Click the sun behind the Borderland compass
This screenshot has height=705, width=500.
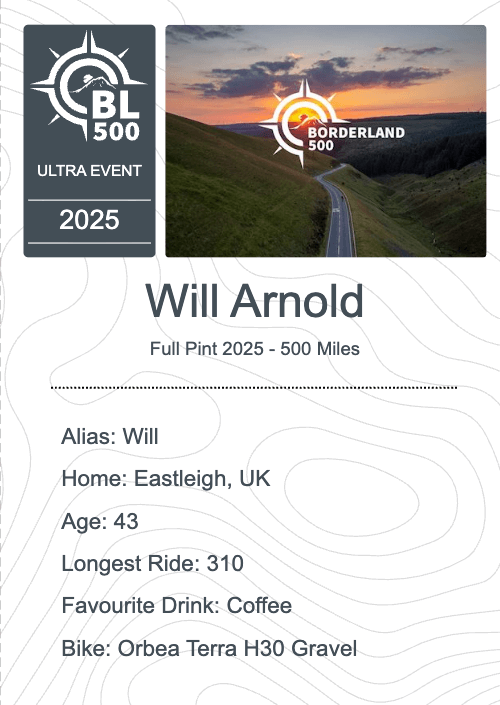pos(302,114)
